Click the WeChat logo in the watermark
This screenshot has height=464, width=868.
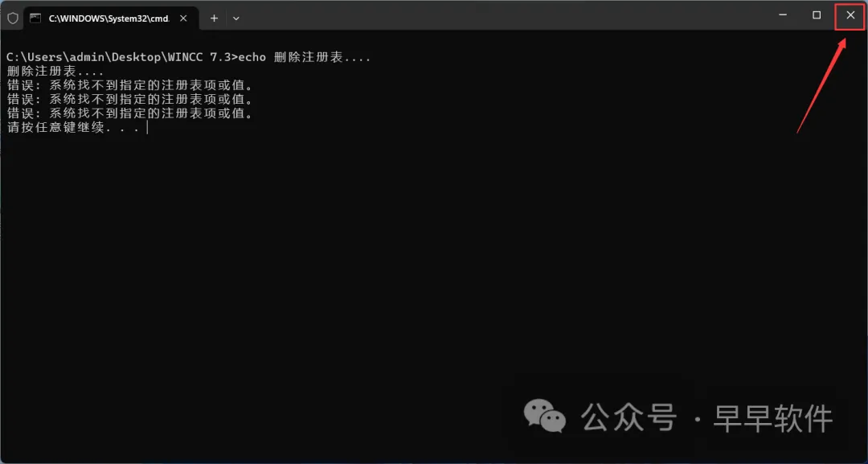[x=545, y=416]
